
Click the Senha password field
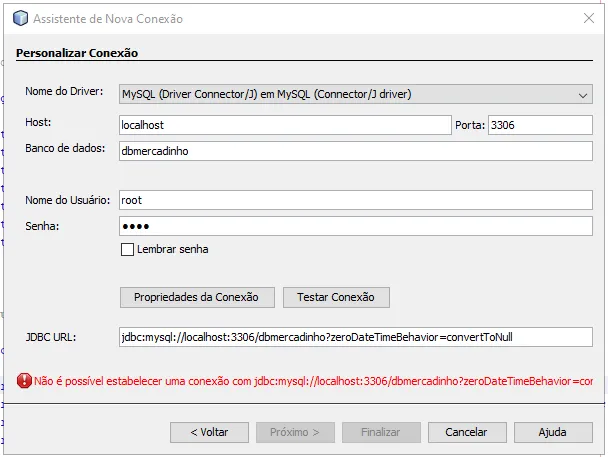(x=356, y=226)
